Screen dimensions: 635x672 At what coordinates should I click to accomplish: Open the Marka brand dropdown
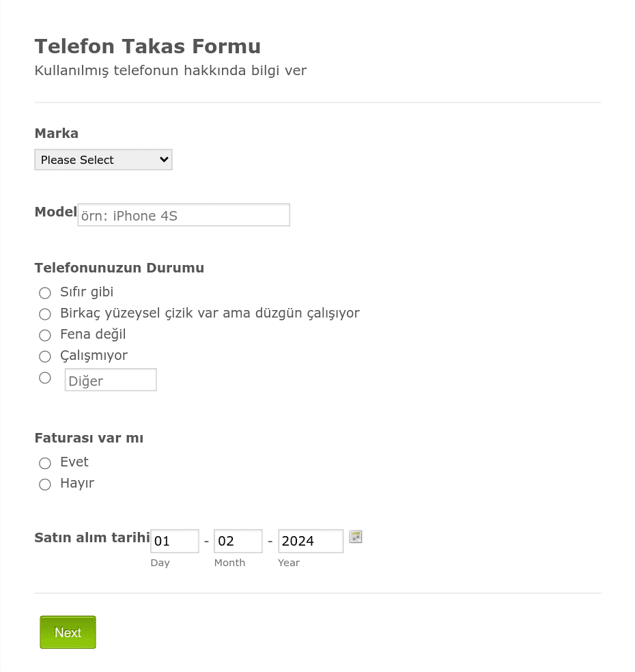103,159
